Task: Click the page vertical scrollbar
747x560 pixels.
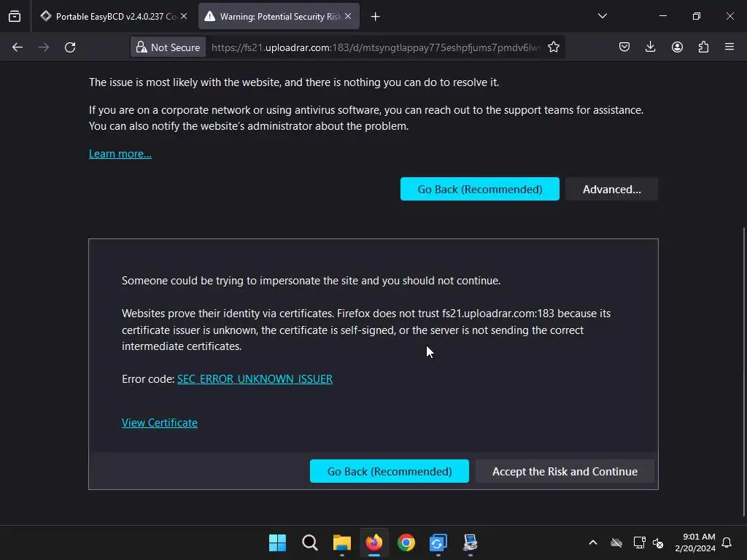Action: [x=743, y=371]
